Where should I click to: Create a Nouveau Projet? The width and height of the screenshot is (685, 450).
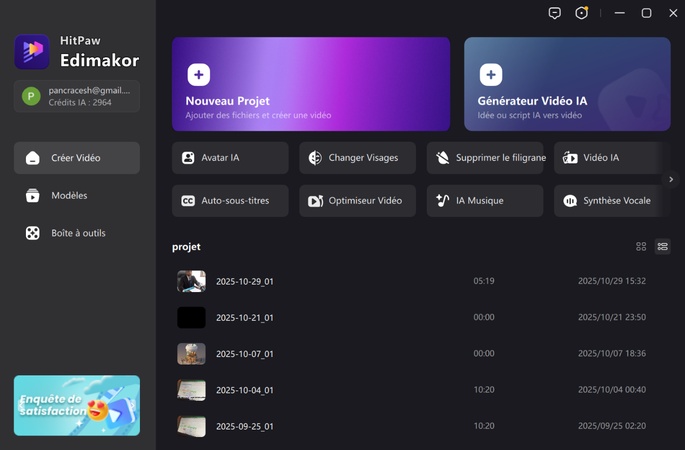(x=310, y=84)
